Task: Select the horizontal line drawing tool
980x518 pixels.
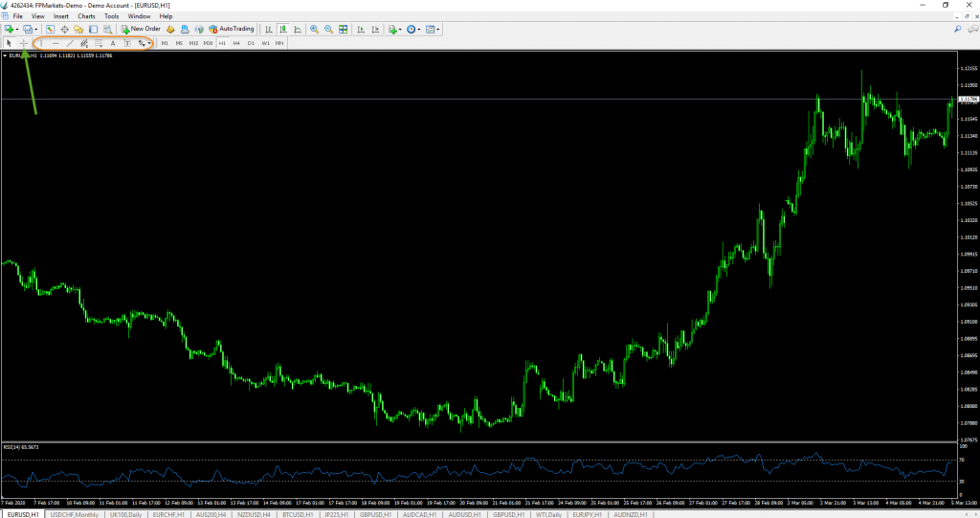Action: tap(56, 43)
